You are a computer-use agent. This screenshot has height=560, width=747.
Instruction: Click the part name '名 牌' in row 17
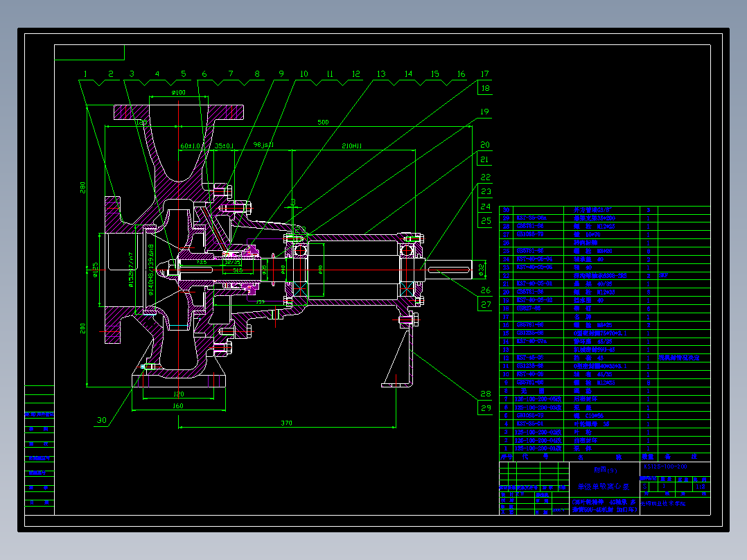click(582, 317)
